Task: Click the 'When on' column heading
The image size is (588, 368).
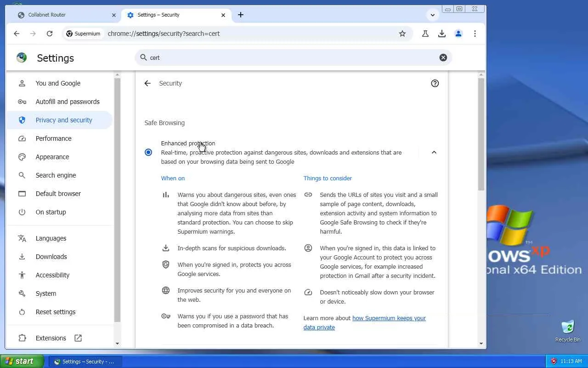Action: tap(173, 178)
